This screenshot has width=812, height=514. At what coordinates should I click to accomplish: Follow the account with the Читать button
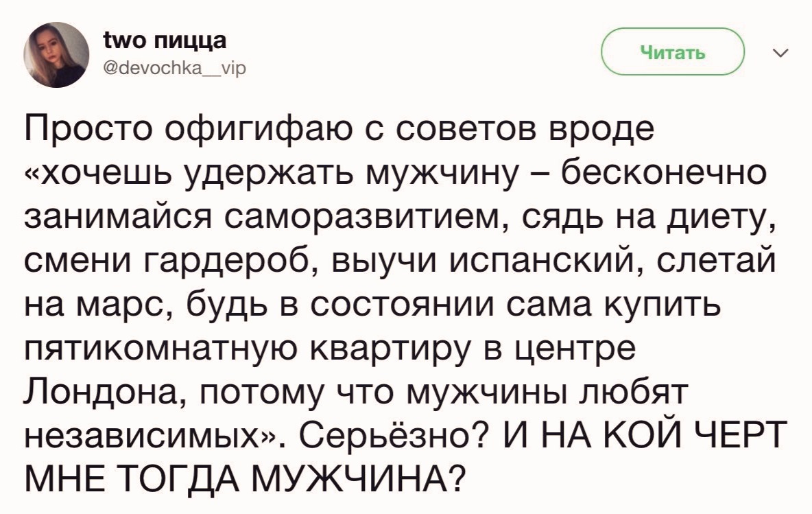click(672, 52)
